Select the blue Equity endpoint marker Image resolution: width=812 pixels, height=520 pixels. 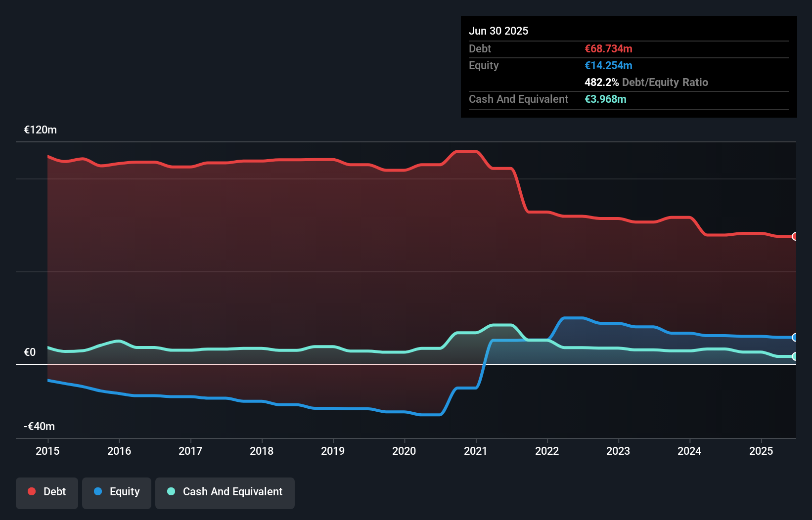click(794, 338)
